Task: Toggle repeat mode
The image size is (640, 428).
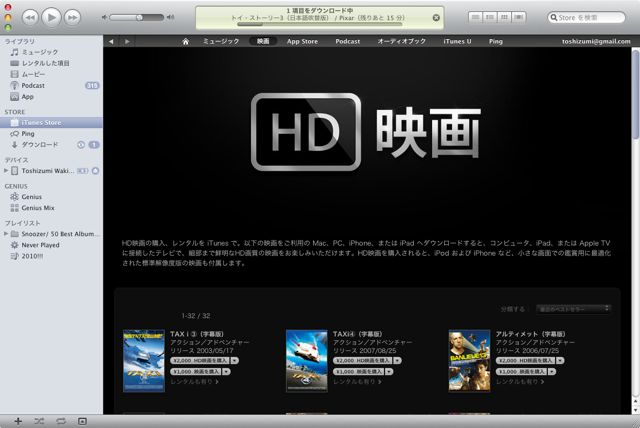Action: point(61,421)
